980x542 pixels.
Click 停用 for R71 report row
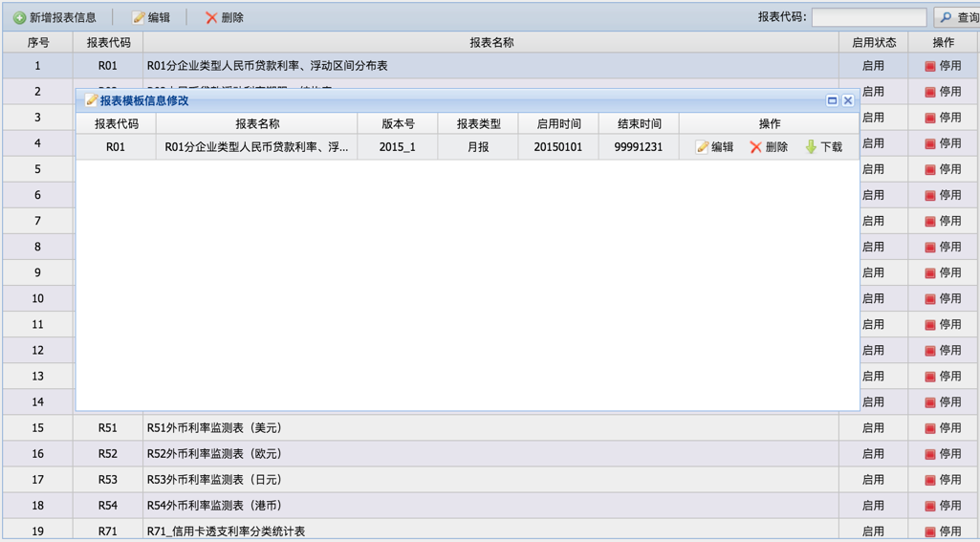pyautogui.click(x=943, y=531)
